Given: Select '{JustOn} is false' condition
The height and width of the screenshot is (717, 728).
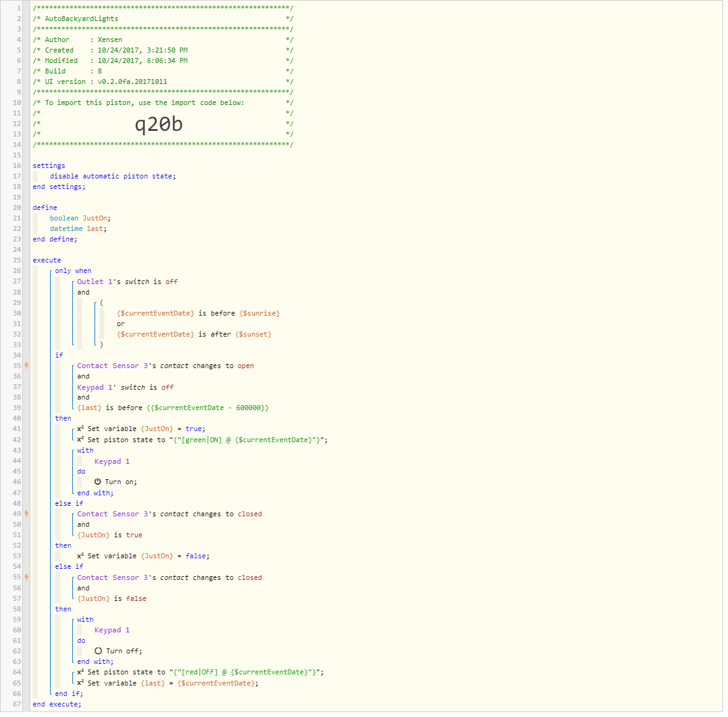Looking at the screenshot, I should click(111, 598).
